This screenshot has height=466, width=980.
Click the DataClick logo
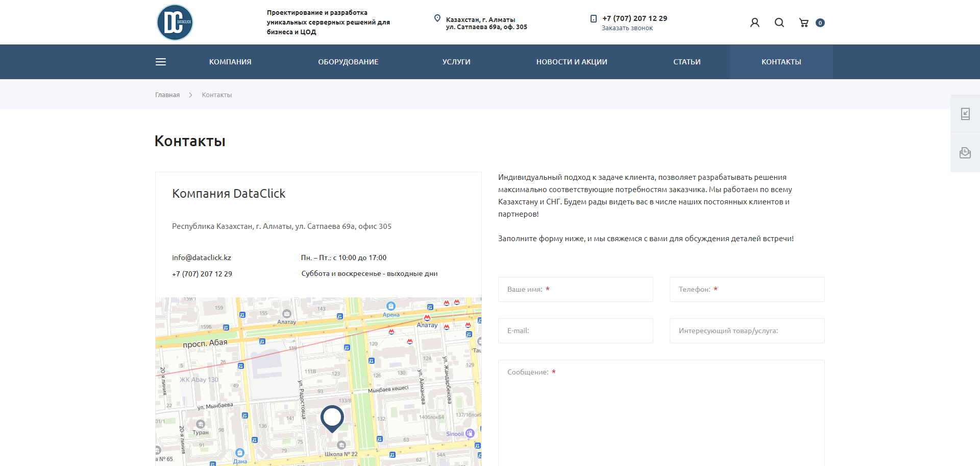[175, 22]
